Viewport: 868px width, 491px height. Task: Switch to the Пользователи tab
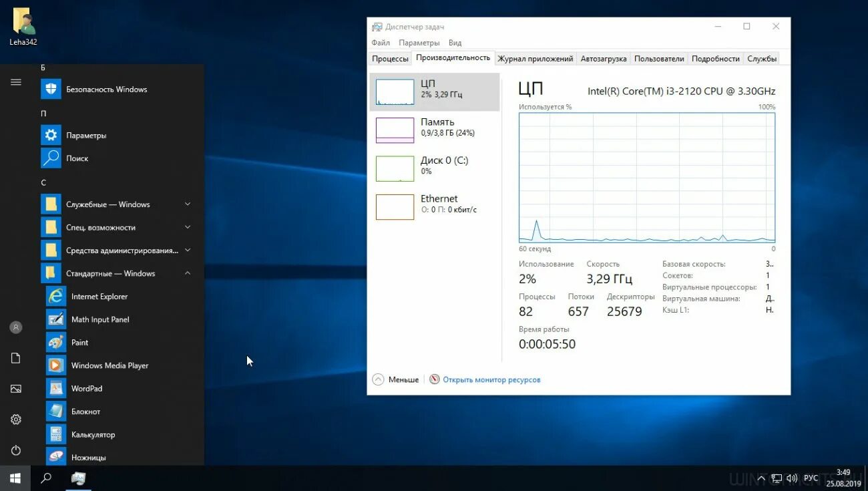tap(659, 59)
